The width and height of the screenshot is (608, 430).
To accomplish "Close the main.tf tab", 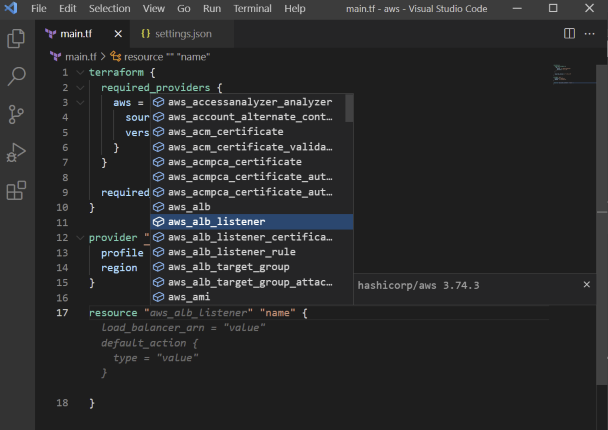I will [118, 34].
